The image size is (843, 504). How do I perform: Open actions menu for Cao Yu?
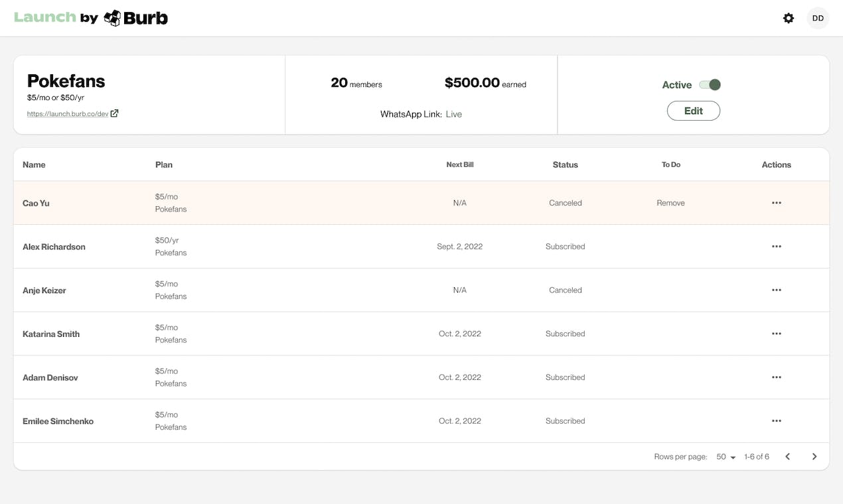pos(777,203)
